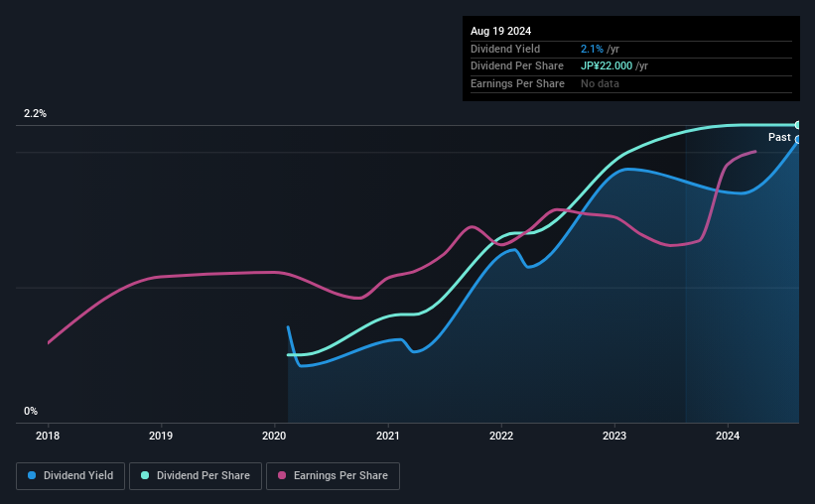815x504 pixels.
Task: Click the 0% y-axis label
Action: pyautogui.click(x=31, y=411)
